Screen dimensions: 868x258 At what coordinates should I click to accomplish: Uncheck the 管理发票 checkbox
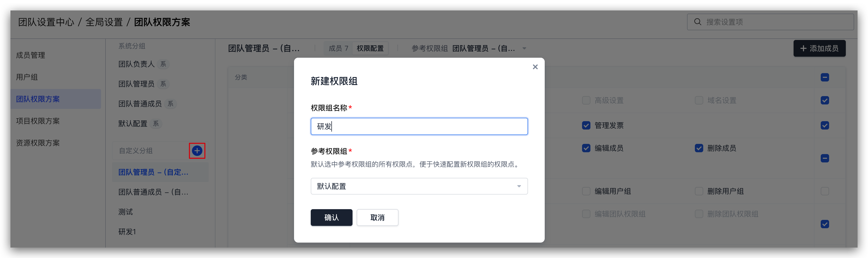(x=586, y=125)
